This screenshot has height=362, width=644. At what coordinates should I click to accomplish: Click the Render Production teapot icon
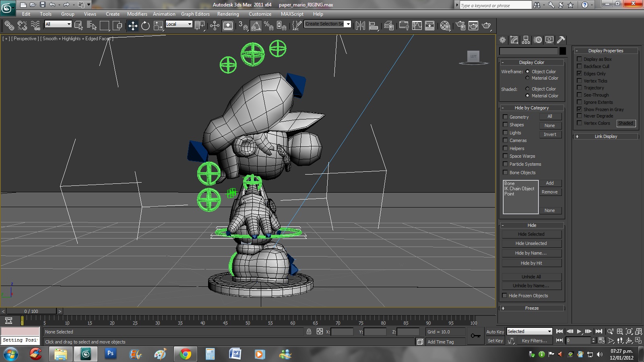tap(487, 26)
